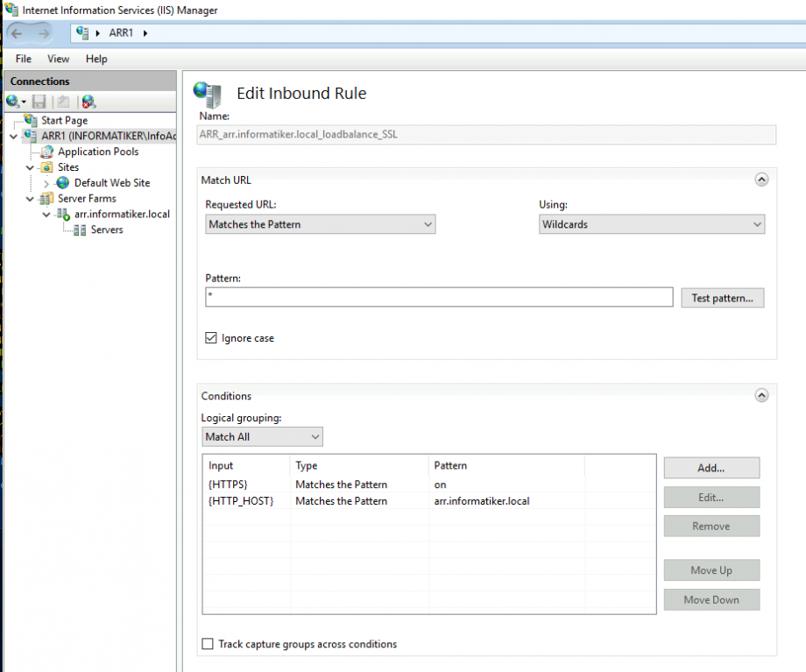Click the Server Farms icon
The height and width of the screenshot is (672, 806).
click(48, 198)
